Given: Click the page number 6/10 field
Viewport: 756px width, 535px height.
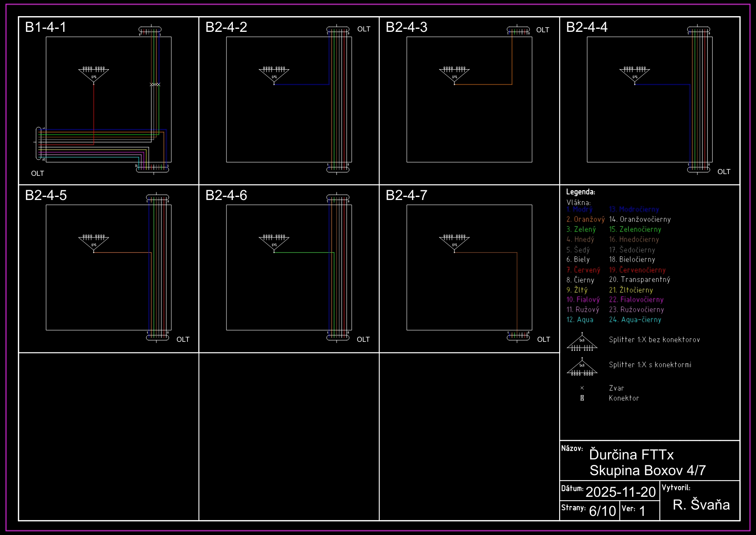Looking at the screenshot, I should pos(602,511).
